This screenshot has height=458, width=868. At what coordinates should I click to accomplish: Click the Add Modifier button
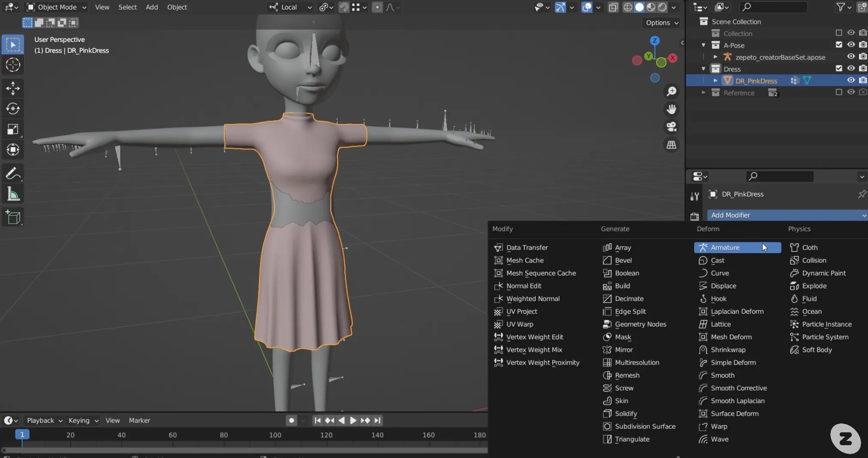(x=787, y=215)
